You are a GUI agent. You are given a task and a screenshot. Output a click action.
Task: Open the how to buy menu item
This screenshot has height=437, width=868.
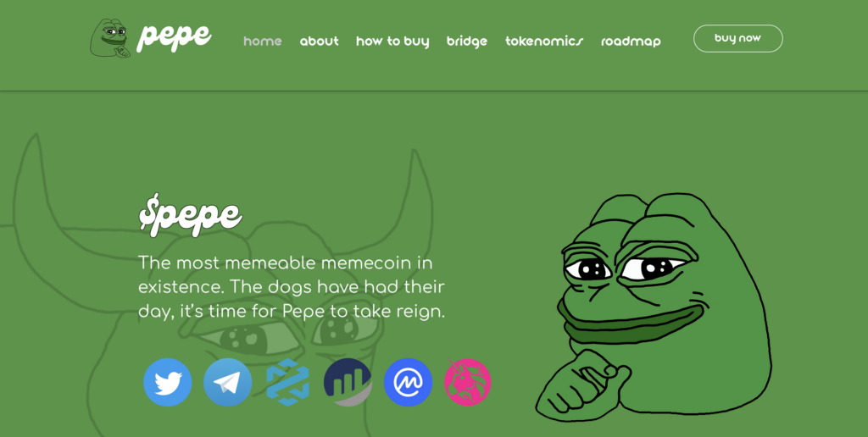392,41
